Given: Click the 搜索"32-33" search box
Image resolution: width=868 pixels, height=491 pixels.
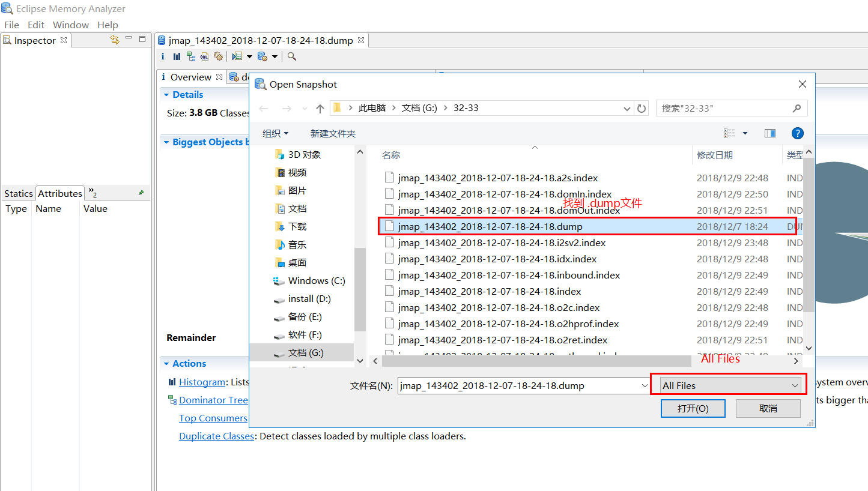Looking at the screenshot, I should click(x=732, y=108).
